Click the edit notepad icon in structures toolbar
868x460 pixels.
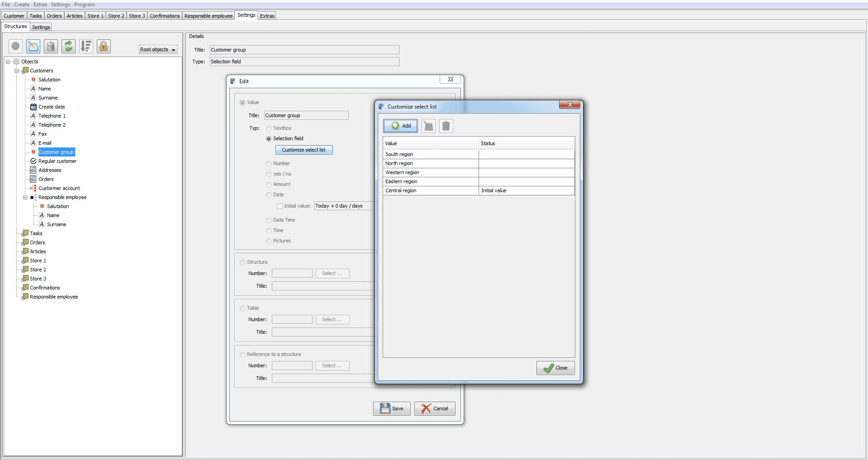click(x=33, y=46)
